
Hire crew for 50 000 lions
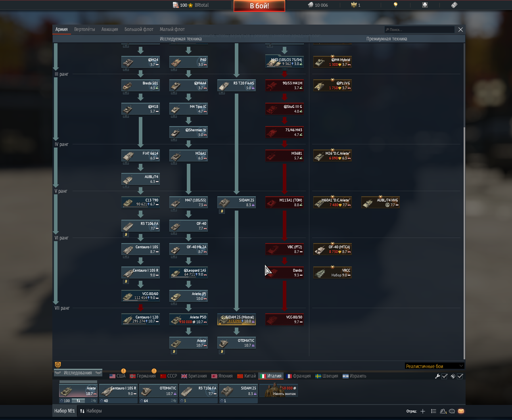click(x=278, y=391)
